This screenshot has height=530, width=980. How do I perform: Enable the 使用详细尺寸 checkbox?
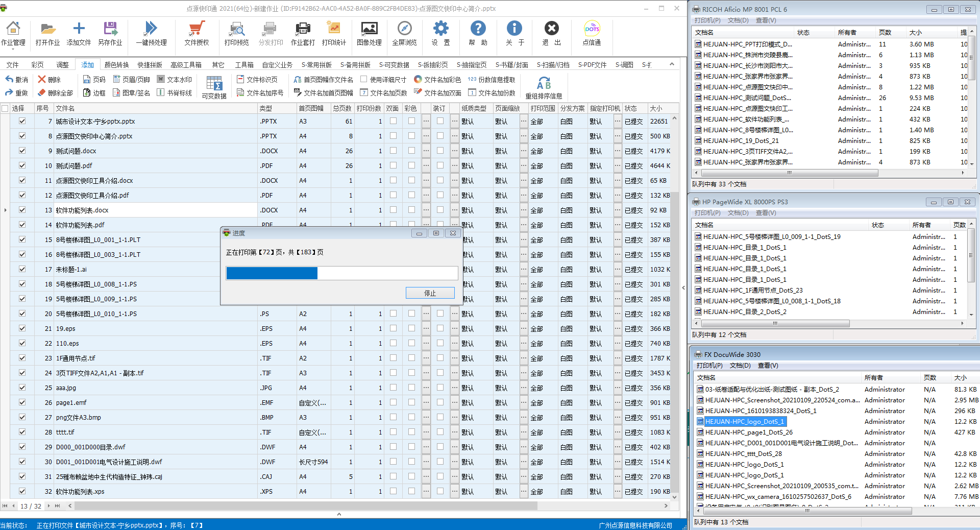pyautogui.click(x=364, y=79)
